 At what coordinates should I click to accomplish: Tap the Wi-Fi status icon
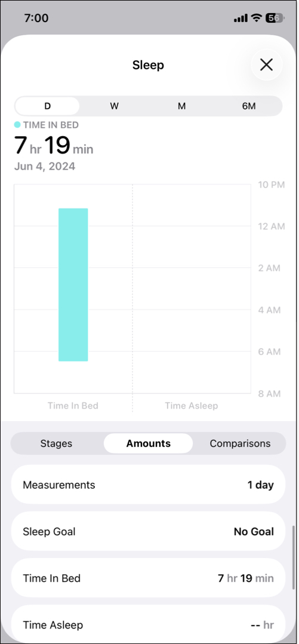pyautogui.click(x=257, y=18)
